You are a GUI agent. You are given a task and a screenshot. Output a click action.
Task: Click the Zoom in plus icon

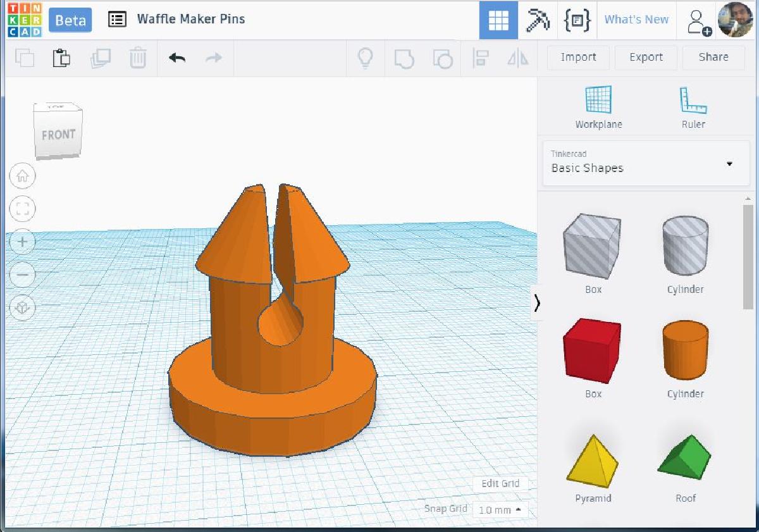click(x=23, y=242)
